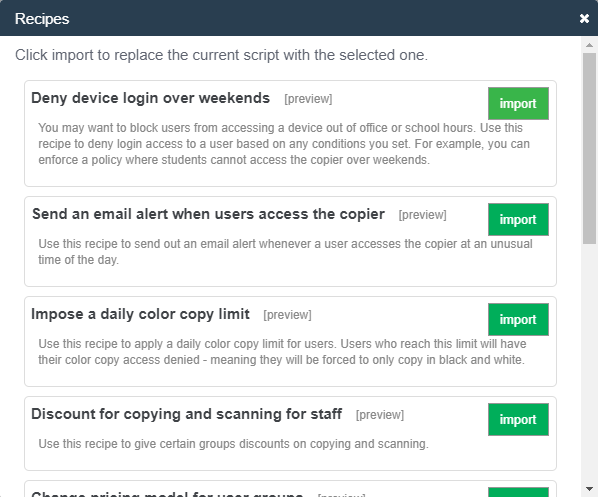598x497 pixels.
Task: Select the Impose a daily color copy limit title
Action: (x=140, y=314)
